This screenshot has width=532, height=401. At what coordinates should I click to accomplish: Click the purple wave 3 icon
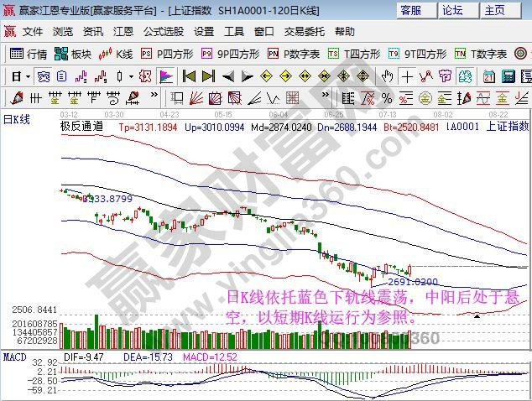tap(81, 76)
